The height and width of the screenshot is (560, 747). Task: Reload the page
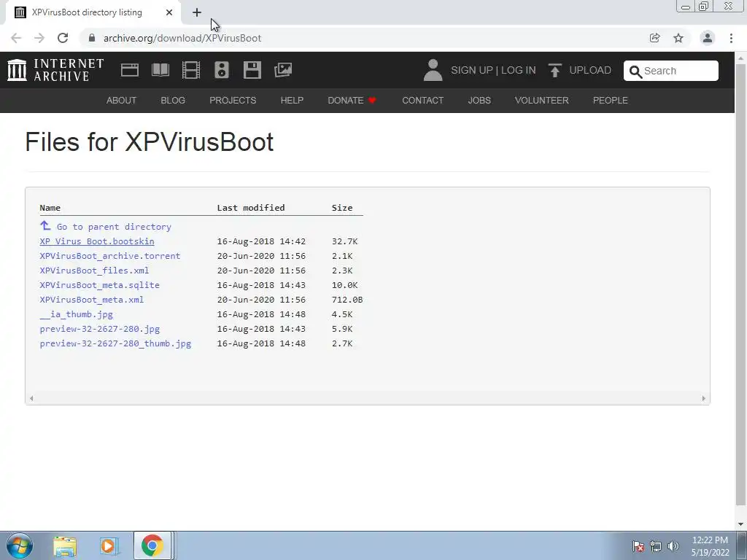63,38
